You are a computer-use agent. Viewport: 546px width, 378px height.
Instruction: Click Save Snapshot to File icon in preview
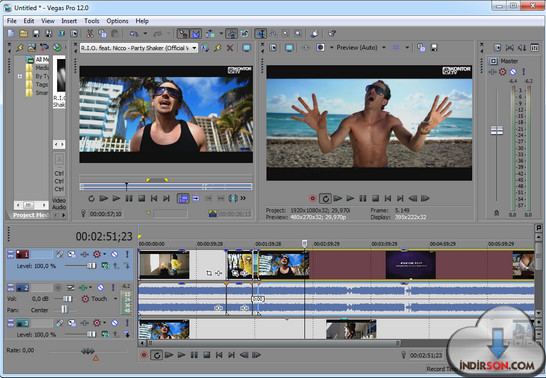434,48
